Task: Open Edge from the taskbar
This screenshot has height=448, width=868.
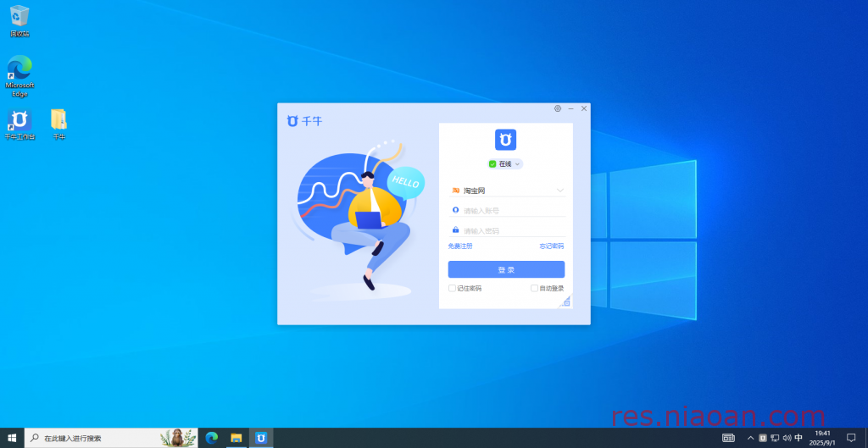Action: pyautogui.click(x=211, y=438)
